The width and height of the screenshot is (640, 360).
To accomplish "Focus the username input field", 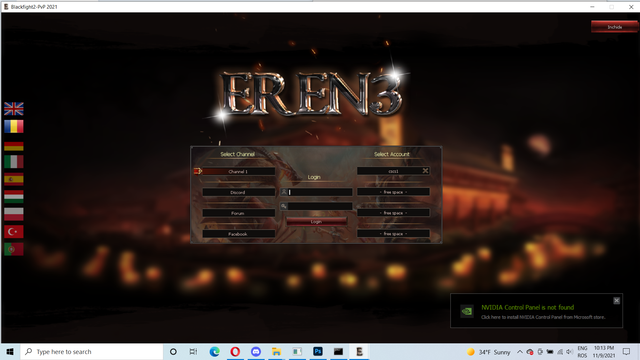I will pyautogui.click(x=320, y=192).
